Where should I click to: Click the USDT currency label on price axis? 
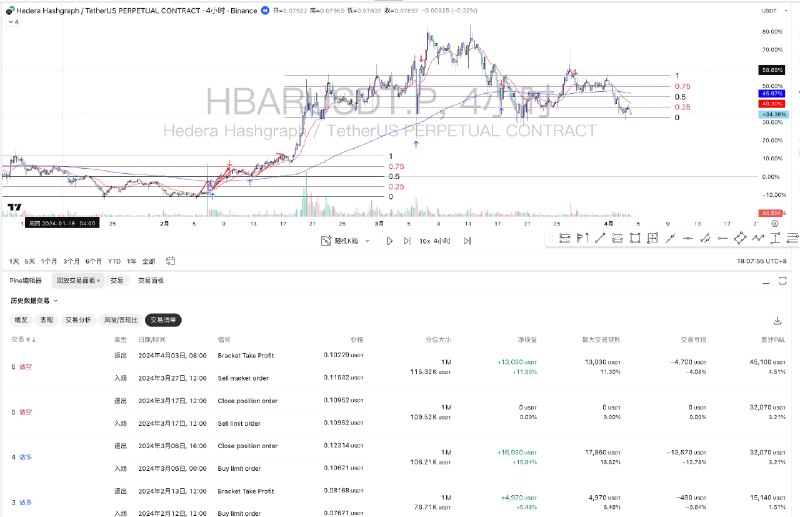(x=769, y=9)
